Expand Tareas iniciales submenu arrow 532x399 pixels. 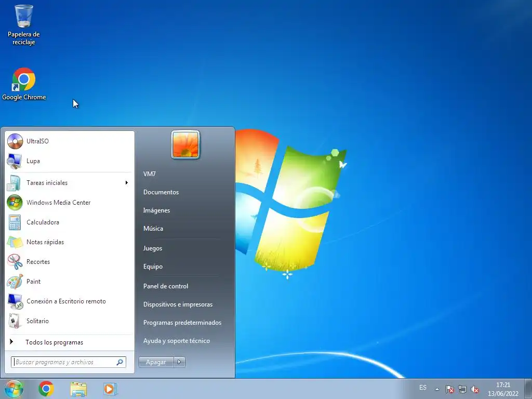tap(127, 183)
